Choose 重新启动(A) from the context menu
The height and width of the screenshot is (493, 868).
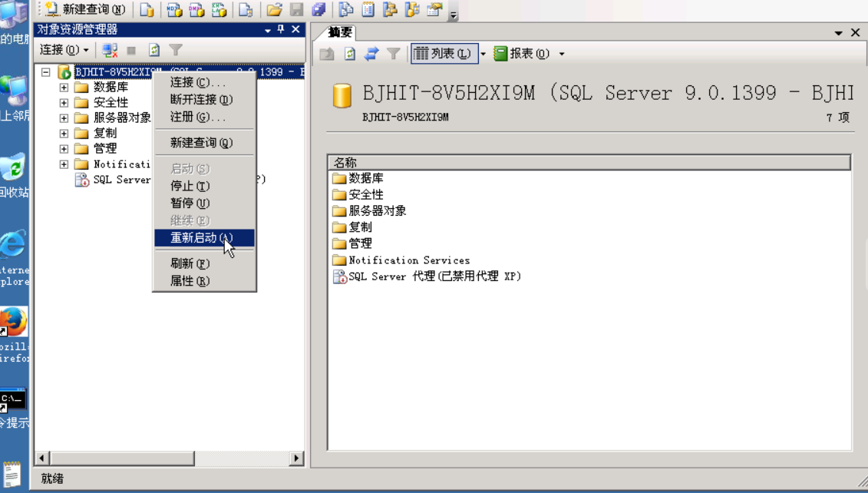tap(204, 237)
